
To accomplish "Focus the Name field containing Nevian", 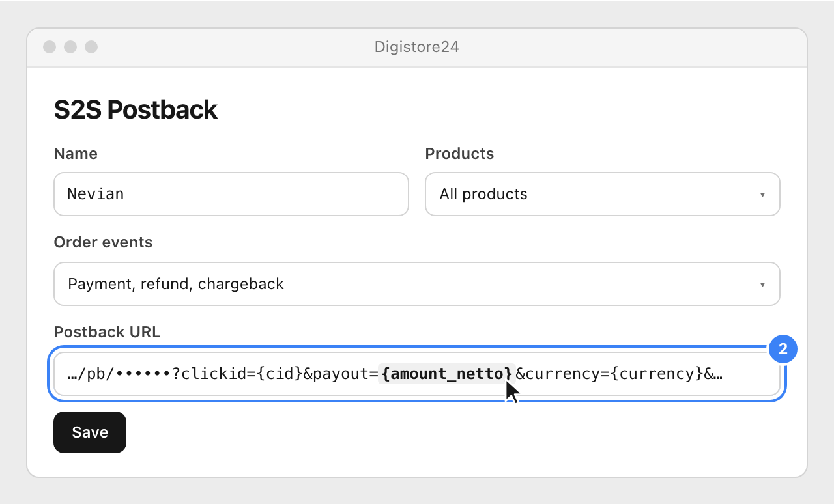I will (231, 194).
